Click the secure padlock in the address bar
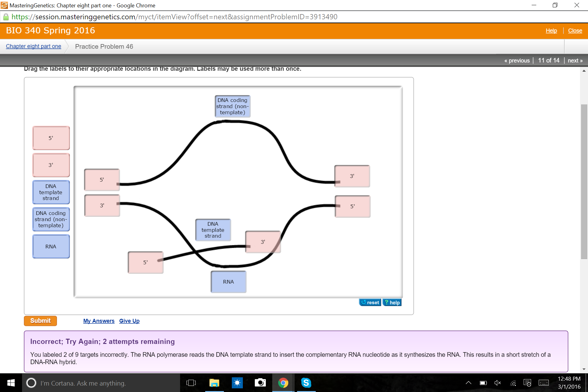Viewport: 588px width, 392px height. [x=6, y=17]
